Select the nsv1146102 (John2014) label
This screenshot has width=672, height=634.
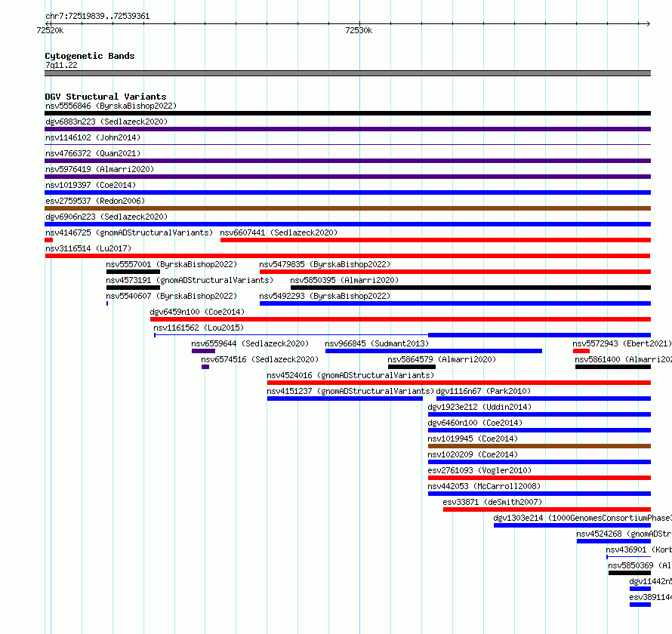pyautogui.click(x=93, y=137)
